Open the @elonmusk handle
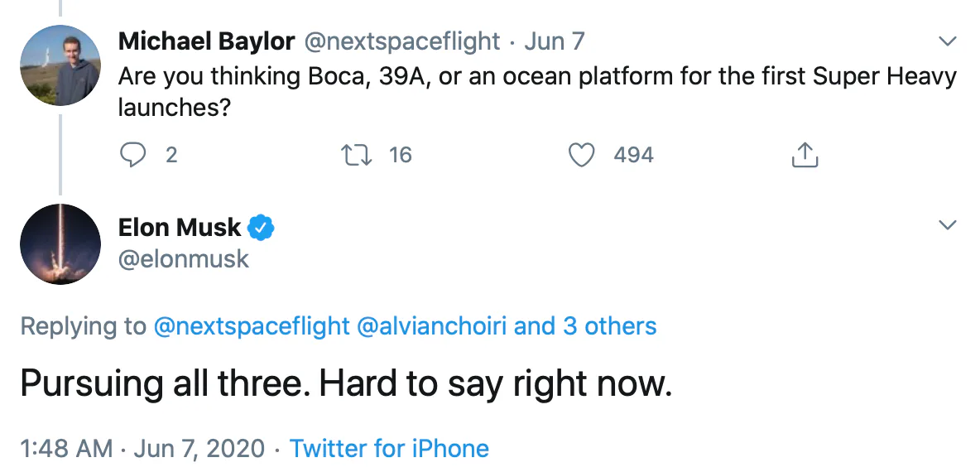Screen dimensions: 980x472 pos(184,259)
